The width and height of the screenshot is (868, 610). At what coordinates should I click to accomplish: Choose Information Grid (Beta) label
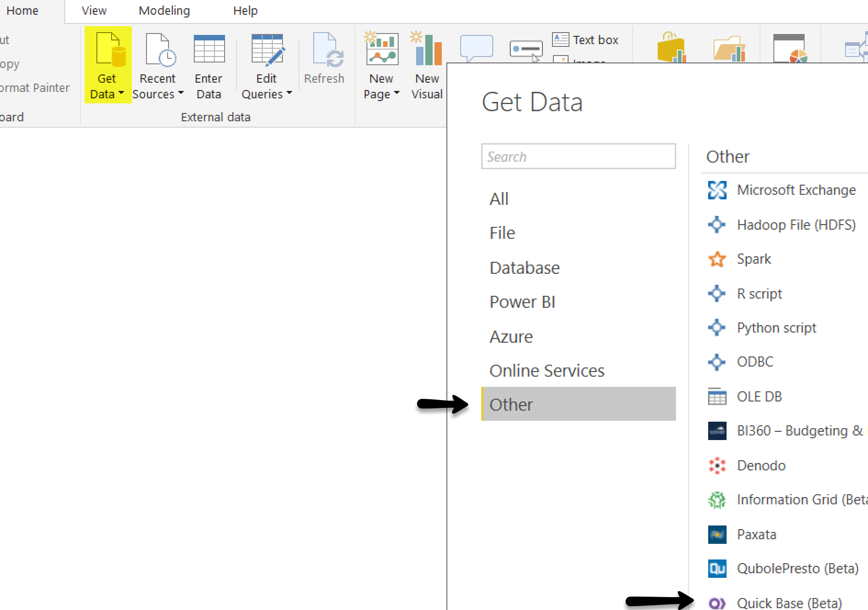coord(802,500)
